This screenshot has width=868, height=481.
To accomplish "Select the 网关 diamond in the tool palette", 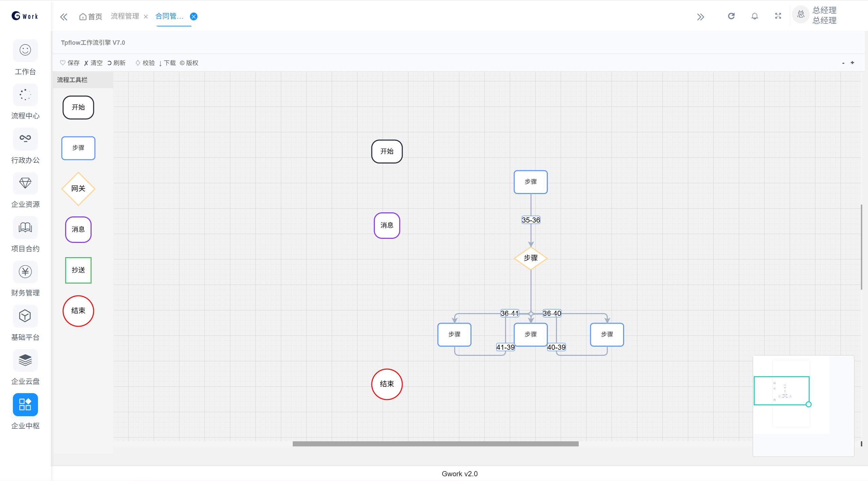I will 78,189.
